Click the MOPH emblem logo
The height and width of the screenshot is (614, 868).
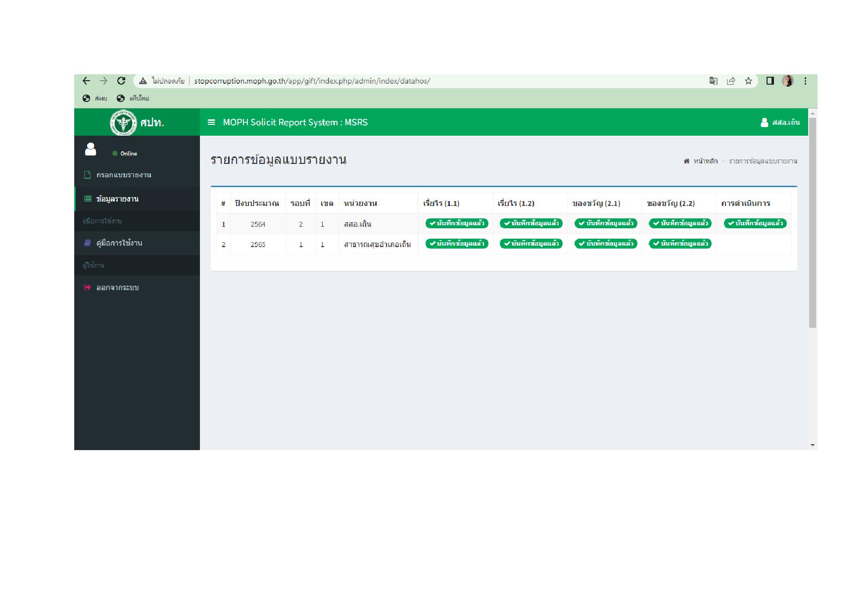tap(123, 122)
